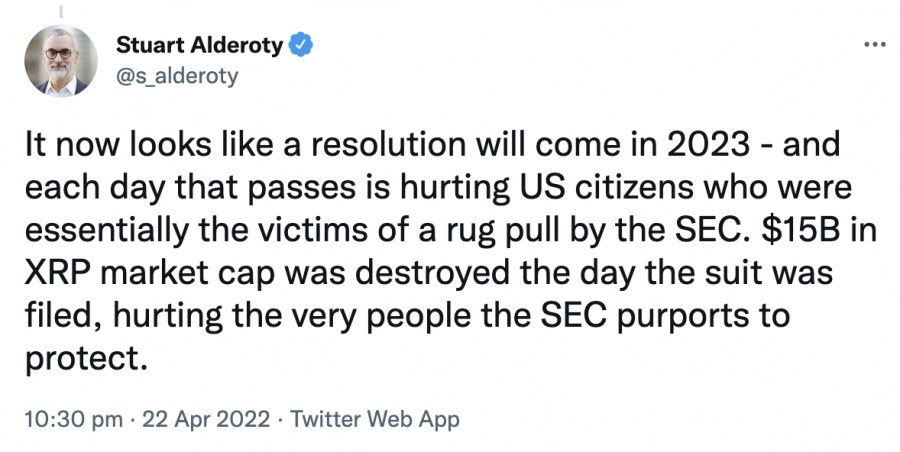Click the word "resolution" in the first line
The image size is (900, 452).
[x=383, y=144]
